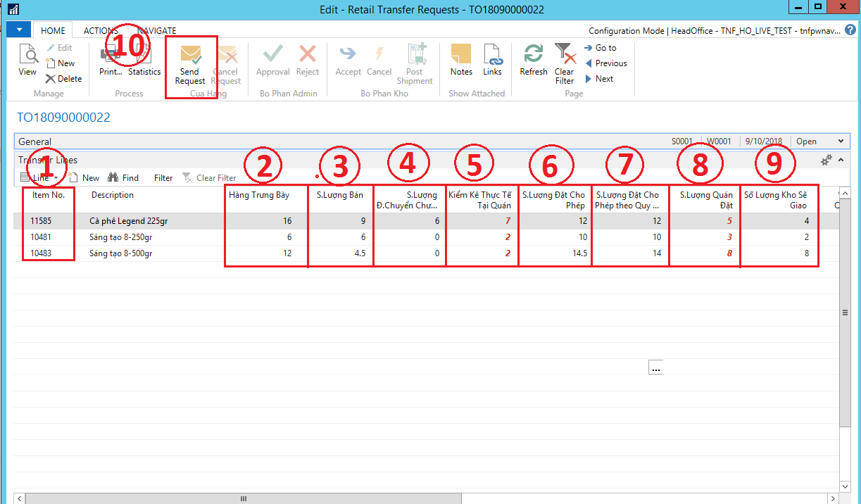The width and height of the screenshot is (861, 504).
Task: Click the value 4 in Số Lượng Kho Sẽ Giao
Action: pyautogui.click(x=806, y=220)
